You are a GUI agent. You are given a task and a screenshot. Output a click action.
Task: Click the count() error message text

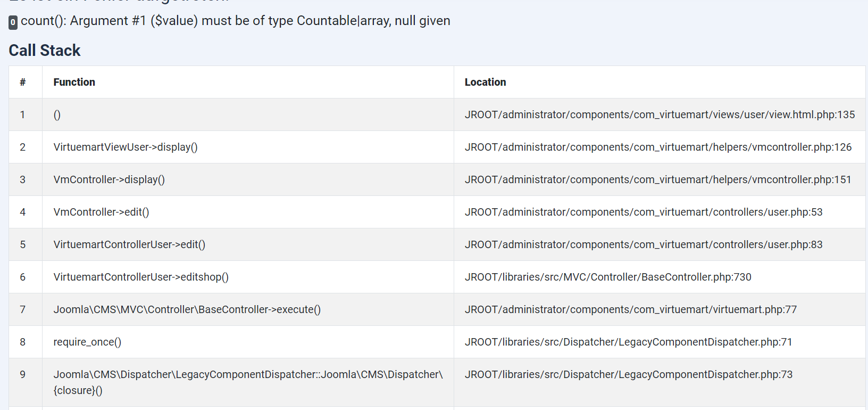pos(235,21)
